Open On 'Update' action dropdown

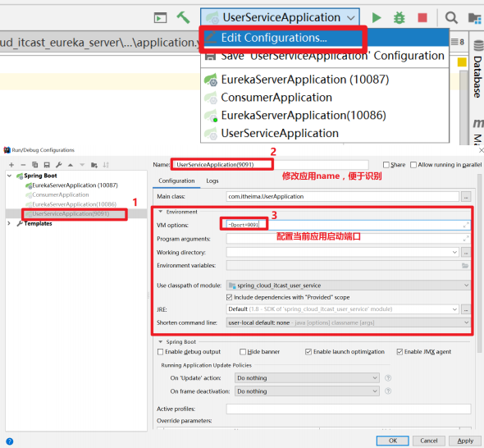[x=374, y=378]
